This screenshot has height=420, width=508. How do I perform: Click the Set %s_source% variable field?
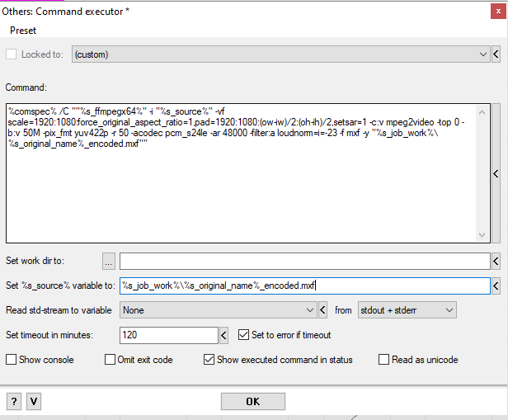(x=305, y=286)
